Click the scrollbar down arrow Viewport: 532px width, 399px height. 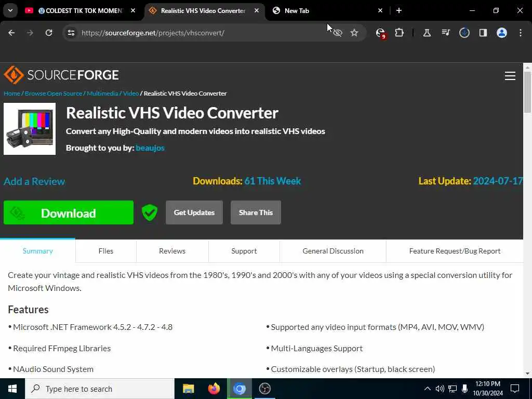point(527,374)
